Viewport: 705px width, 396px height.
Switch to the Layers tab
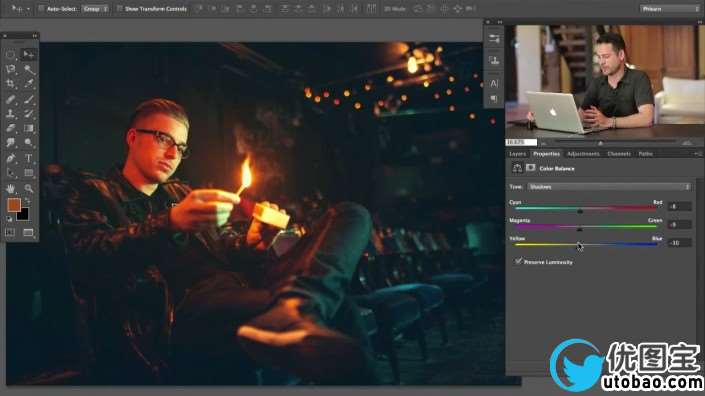coord(518,154)
